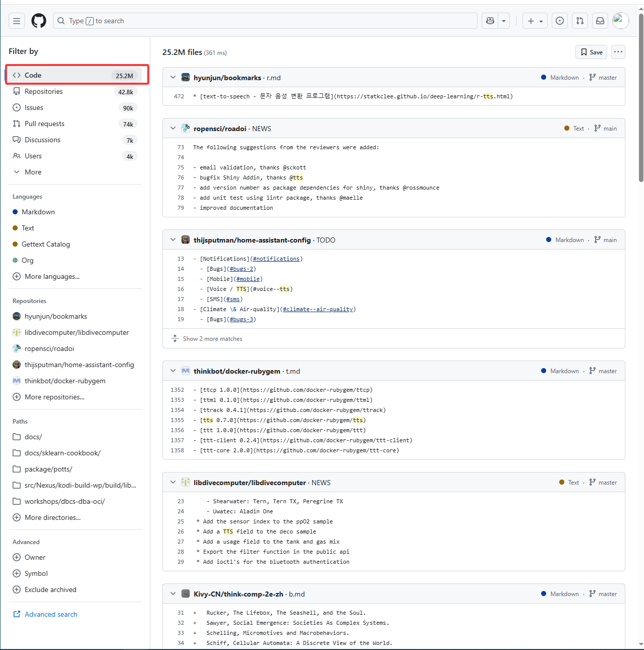The image size is (644, 650).
Task: Collapse the ropensci/roadoi result
Action: coord(173,129)
